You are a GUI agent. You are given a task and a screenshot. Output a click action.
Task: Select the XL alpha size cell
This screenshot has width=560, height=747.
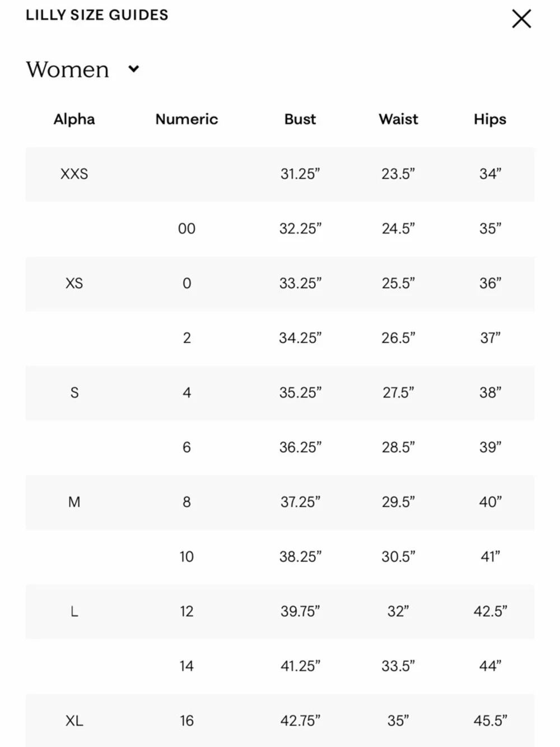click(74, 720)
